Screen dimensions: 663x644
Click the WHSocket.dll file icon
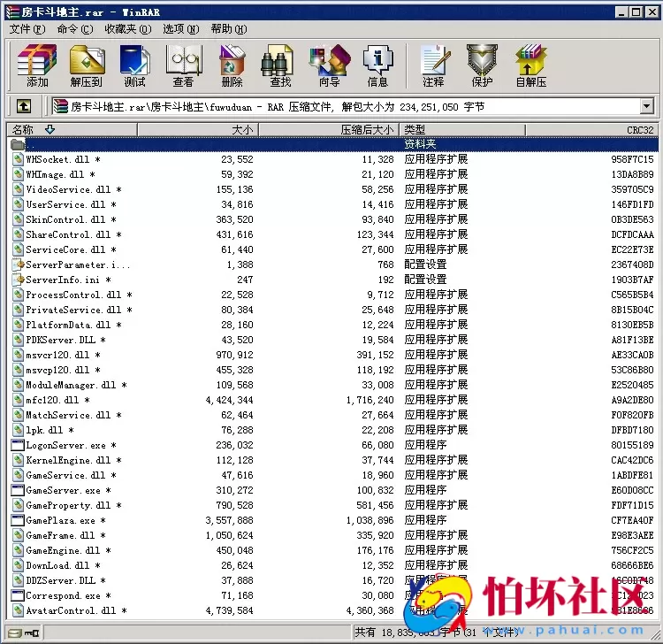click(x=18, y=159)
